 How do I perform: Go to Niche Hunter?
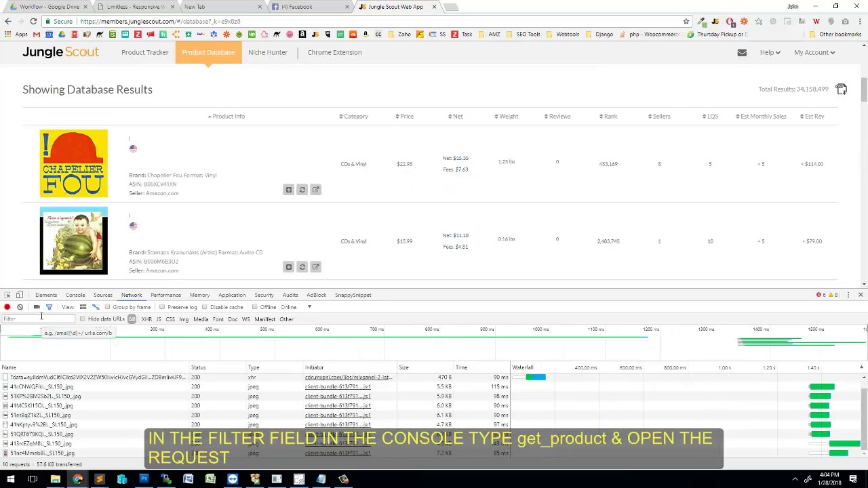pos(268,52)
